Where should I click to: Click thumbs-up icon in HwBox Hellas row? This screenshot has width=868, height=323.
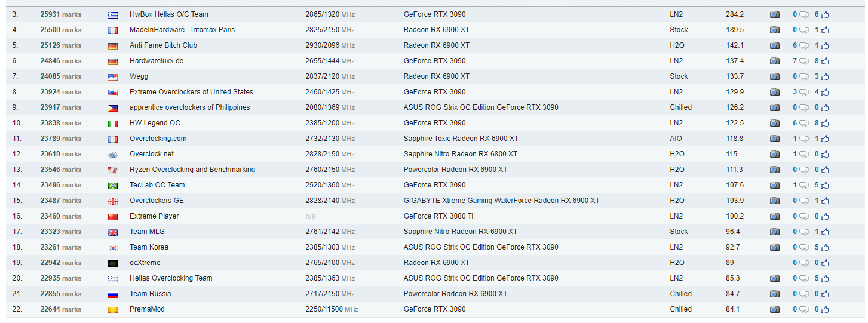tap(824, 14)
